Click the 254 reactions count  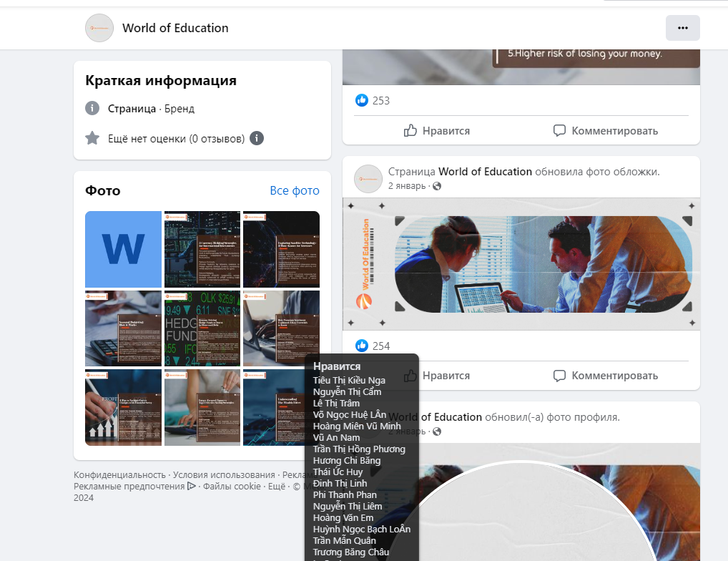click(x=381, y=346)
